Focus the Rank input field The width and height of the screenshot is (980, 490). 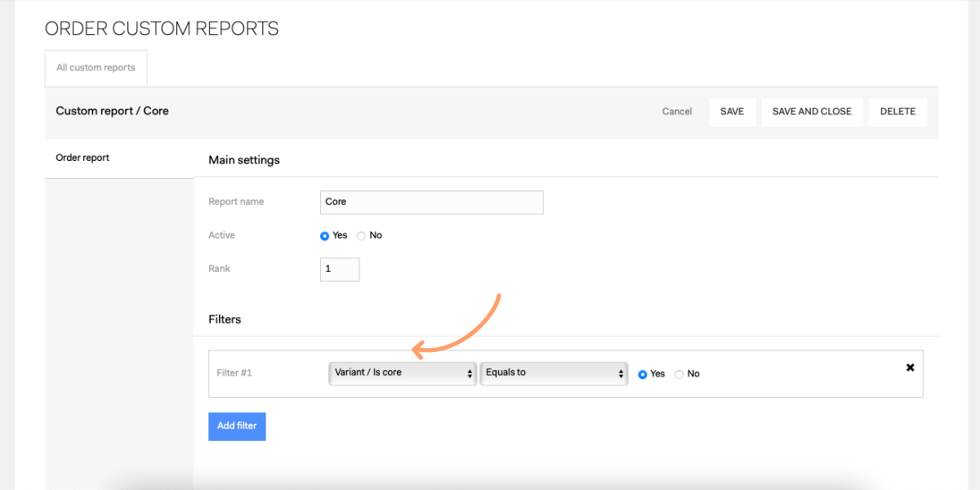tap(340, 269)
